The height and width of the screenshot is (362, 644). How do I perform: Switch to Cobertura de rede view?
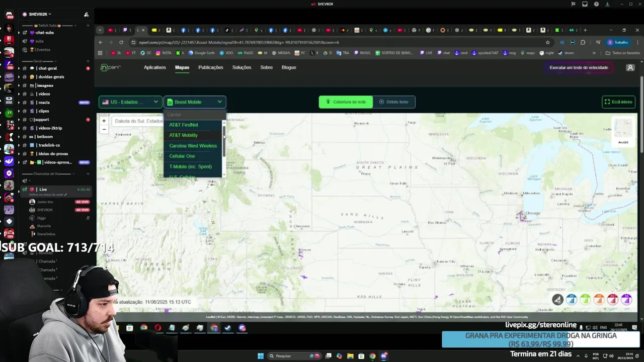coord(346,102)
